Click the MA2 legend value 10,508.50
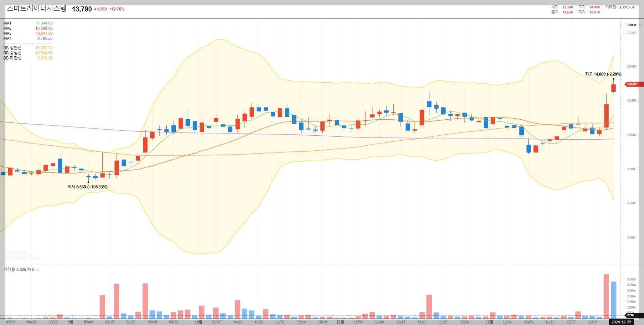 (44, 28)
